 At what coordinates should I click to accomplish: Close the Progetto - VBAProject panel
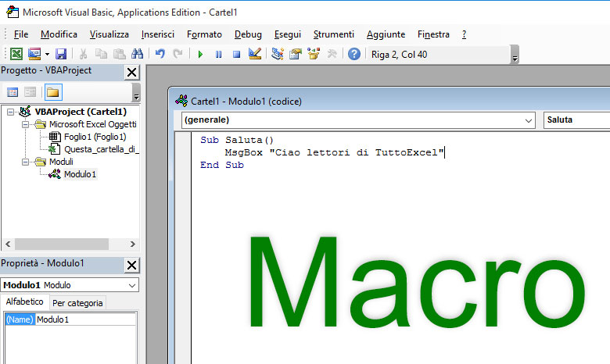[132, 73]
